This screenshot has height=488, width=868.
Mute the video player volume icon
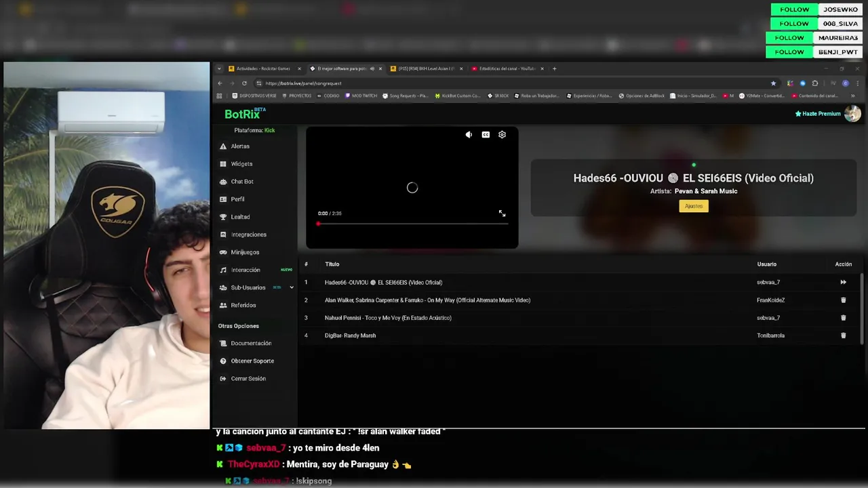click(469, 135)
